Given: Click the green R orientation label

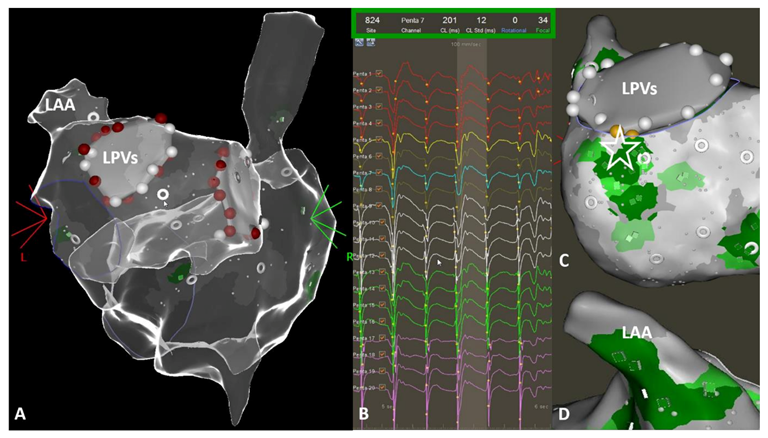Looking at the screenshot, I should (x=349, y=257).
